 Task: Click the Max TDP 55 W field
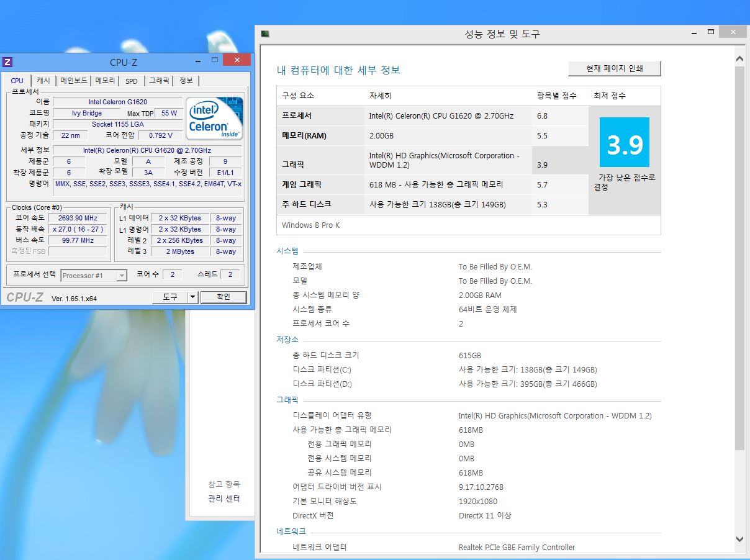coord(169,113)
